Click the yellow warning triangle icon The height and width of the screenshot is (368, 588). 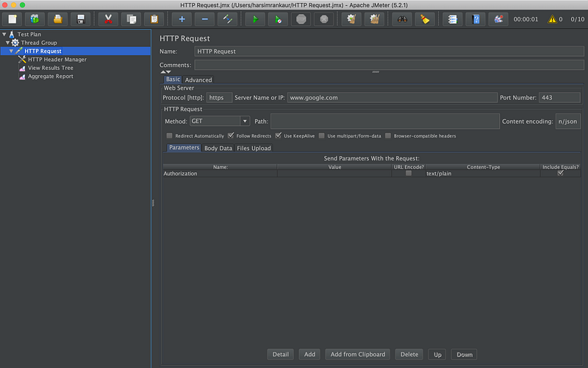[552, 19]
